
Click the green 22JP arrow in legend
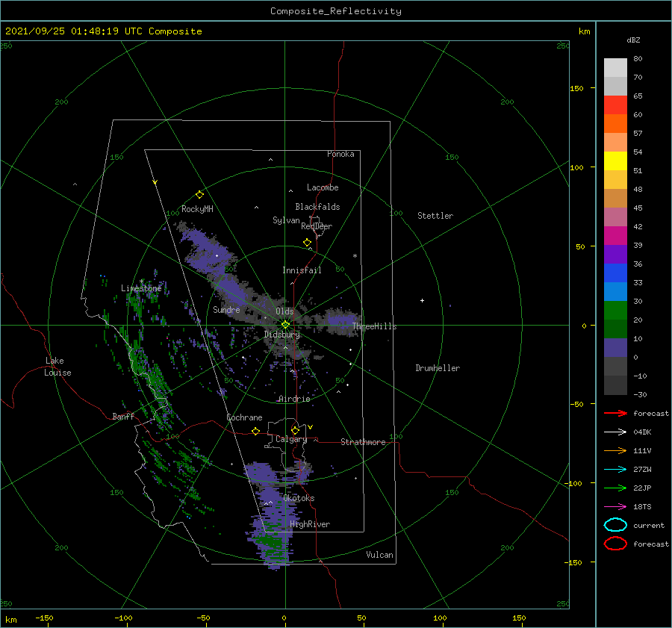pyautogui.click(x=615, y=488)
